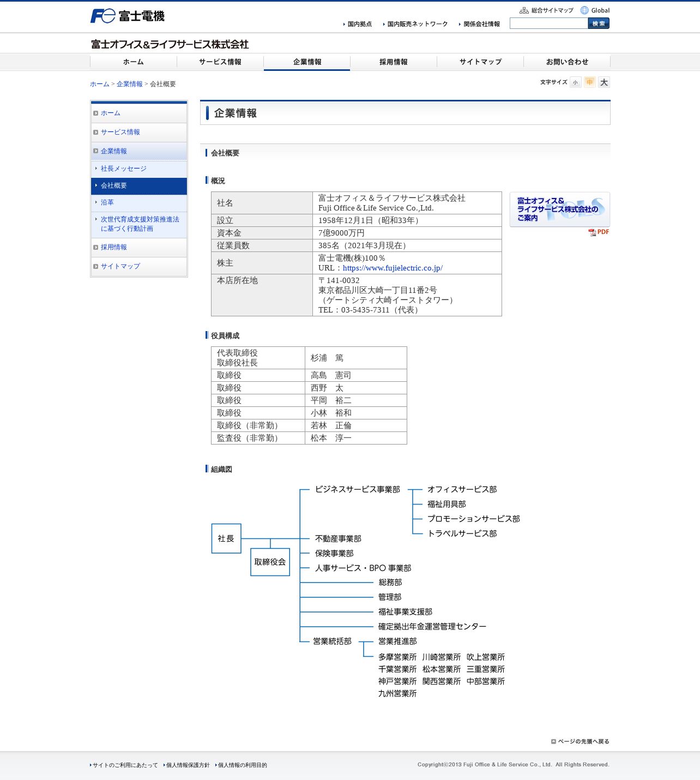Open 国内拠点 link in header
The image size is (700, 780).
[x=358, y=24]
